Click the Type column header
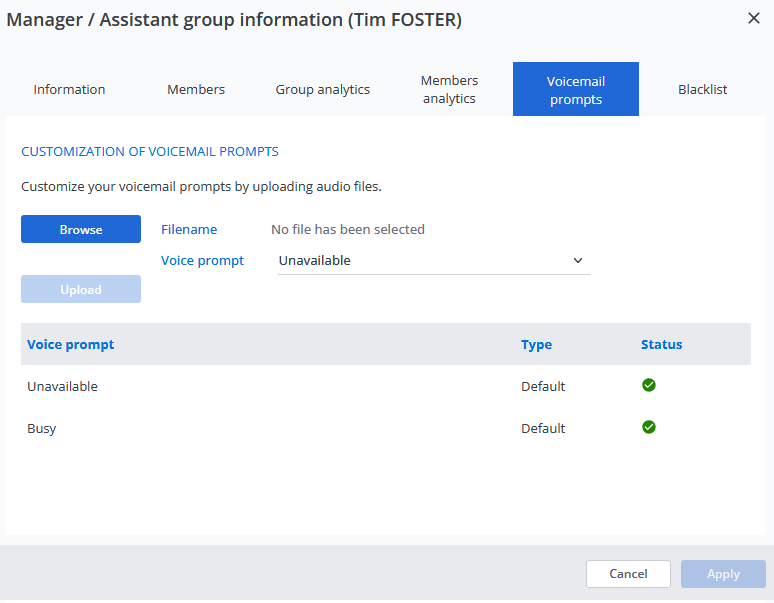774x603 pixels. coord(536,344)
